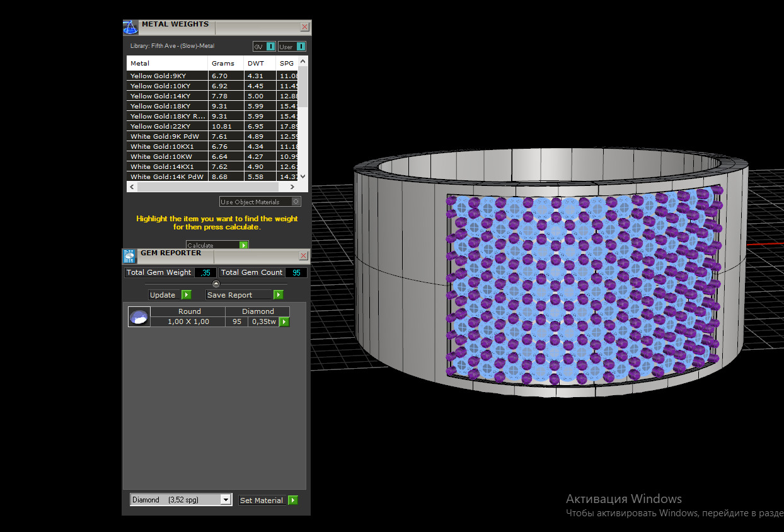Click the Total Gem Weight value field
The height and width of the screenshot is (532, 784).
[x=205, y=272]
